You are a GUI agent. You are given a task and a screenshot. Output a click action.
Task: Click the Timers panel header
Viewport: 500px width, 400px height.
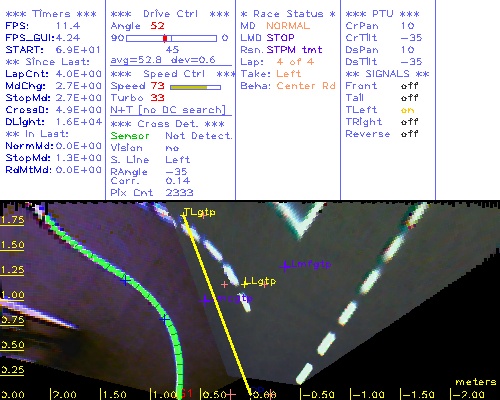[51, 14]
